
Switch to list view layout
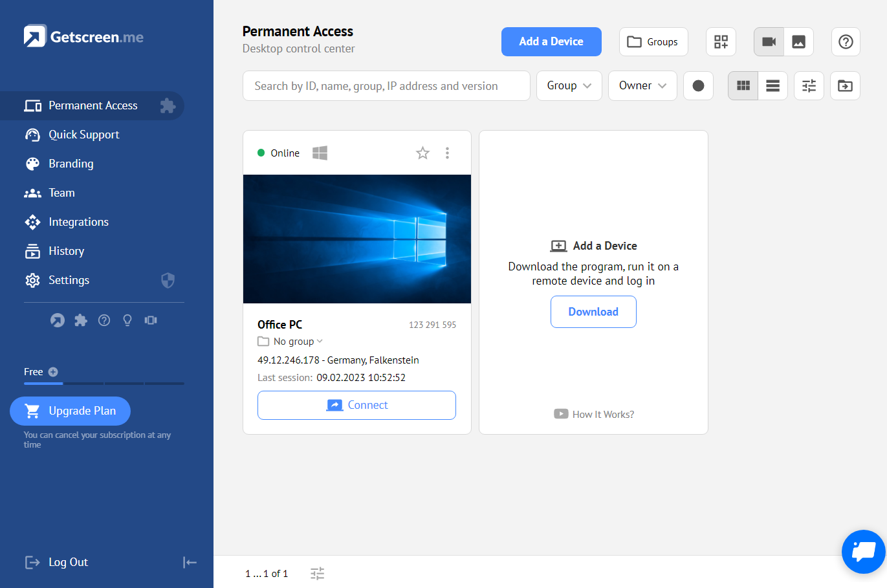[772, 86]
